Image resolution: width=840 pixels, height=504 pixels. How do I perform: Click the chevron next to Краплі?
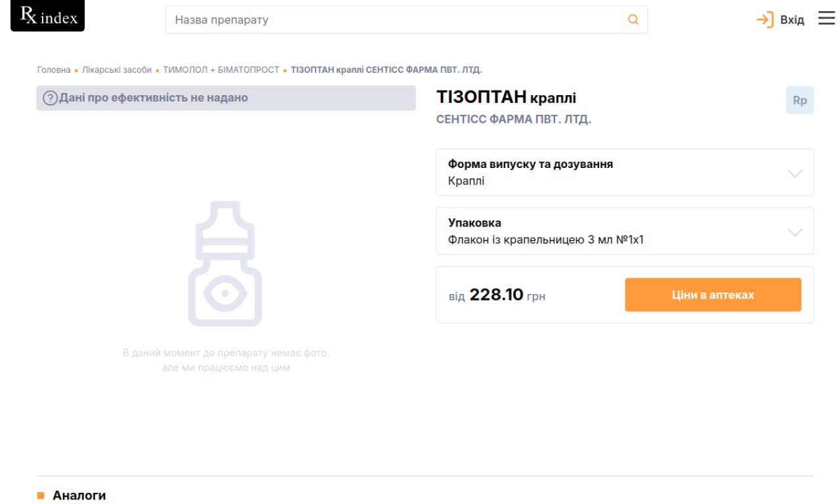click(x=795, y=173)
